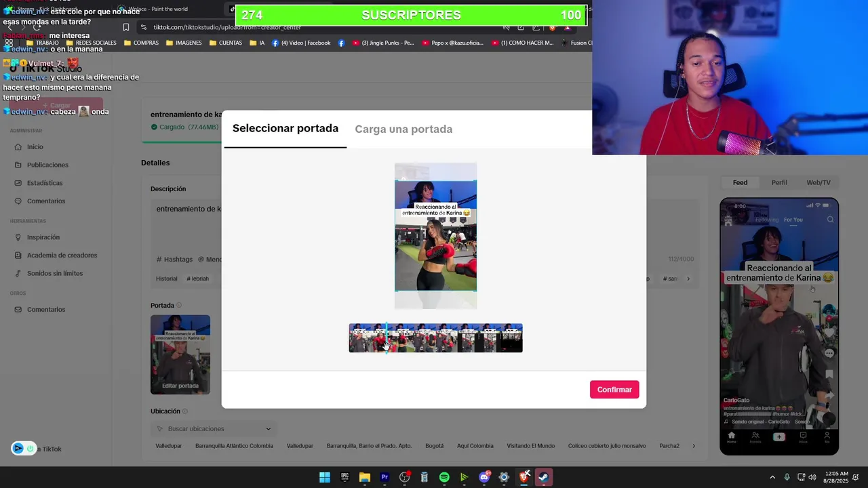Open Spotify from the taskbar
Viewport: 868px width, 488px height.
(444, 477)
